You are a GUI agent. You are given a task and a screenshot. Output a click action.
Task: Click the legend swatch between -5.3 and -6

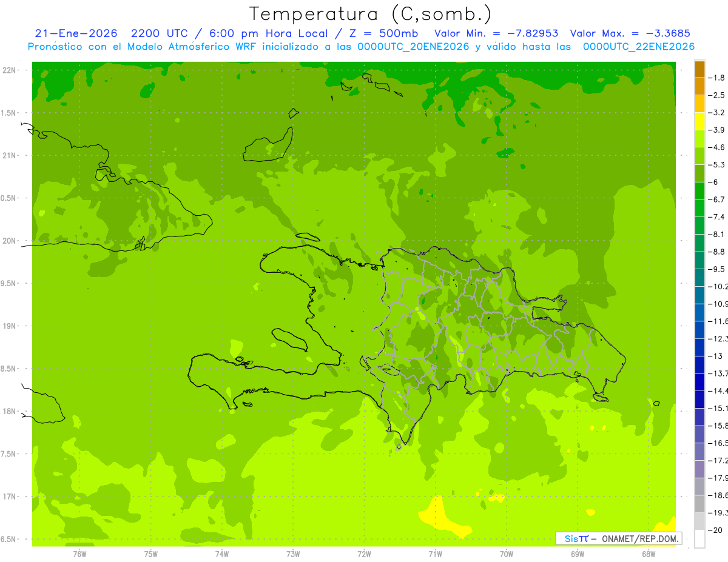[x=699, y=173]
